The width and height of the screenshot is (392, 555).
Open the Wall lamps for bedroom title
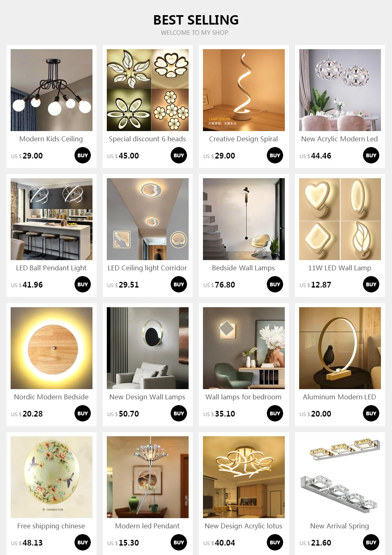(x=243, y=397)
